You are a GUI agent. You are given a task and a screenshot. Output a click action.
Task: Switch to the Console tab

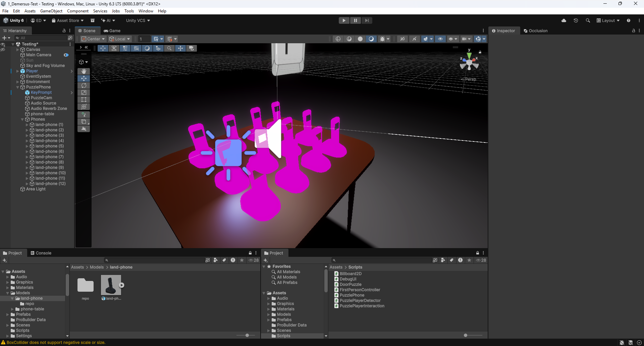coord(41,253)
